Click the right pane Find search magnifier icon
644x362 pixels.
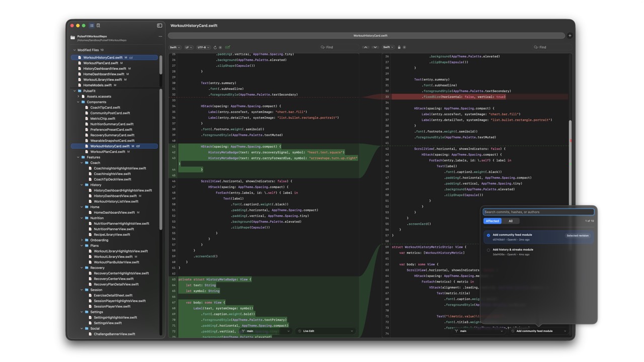(x=536, y=47)
